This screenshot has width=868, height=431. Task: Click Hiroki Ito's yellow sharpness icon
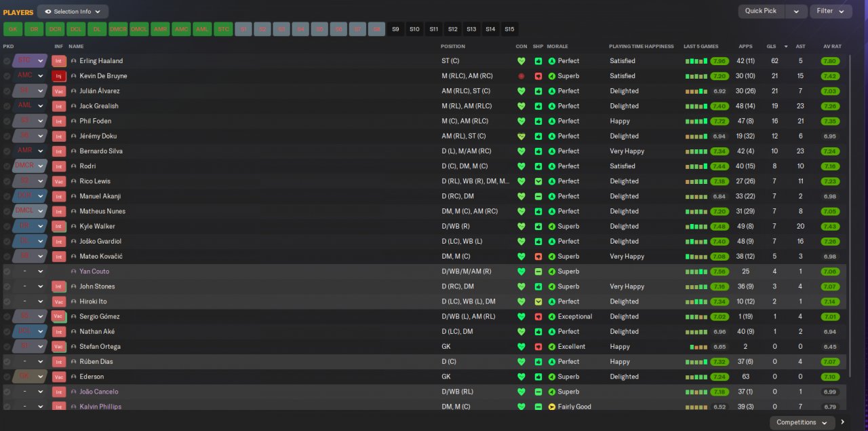(x=538, y=301)
